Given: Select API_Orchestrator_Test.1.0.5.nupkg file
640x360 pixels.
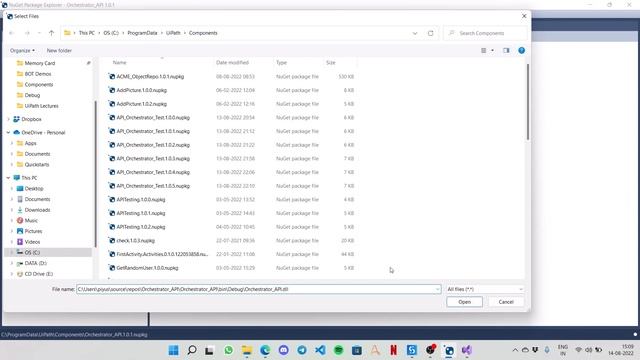Looking at the screenshot, I should click(x=153, y=186).
